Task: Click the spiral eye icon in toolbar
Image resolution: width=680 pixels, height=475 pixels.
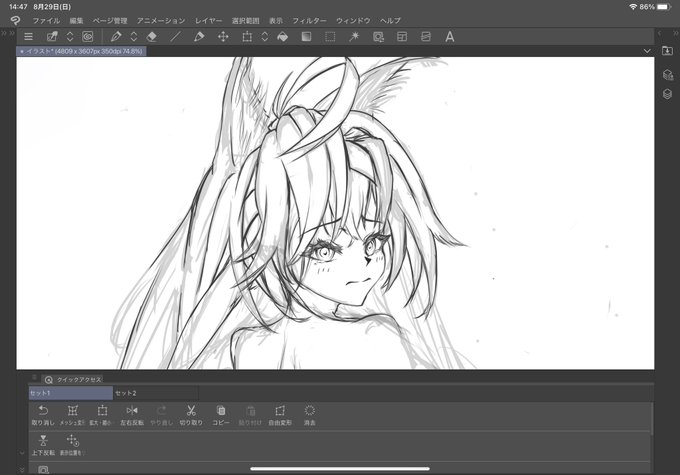Action: coord(88,37)
